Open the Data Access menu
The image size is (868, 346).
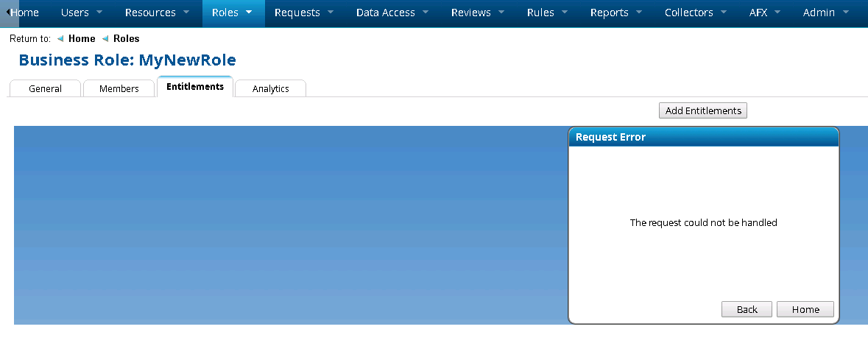pyautogui.click(x=392, y=13)
